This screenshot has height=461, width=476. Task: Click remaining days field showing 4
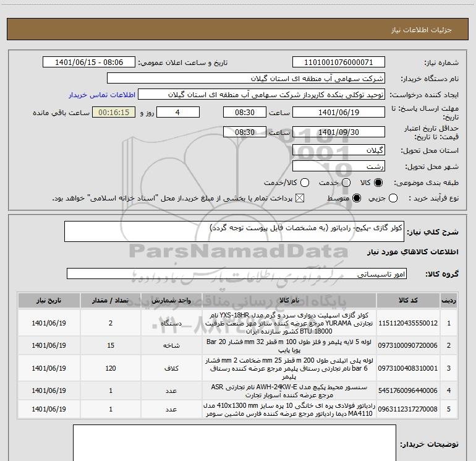click(178, 112)
